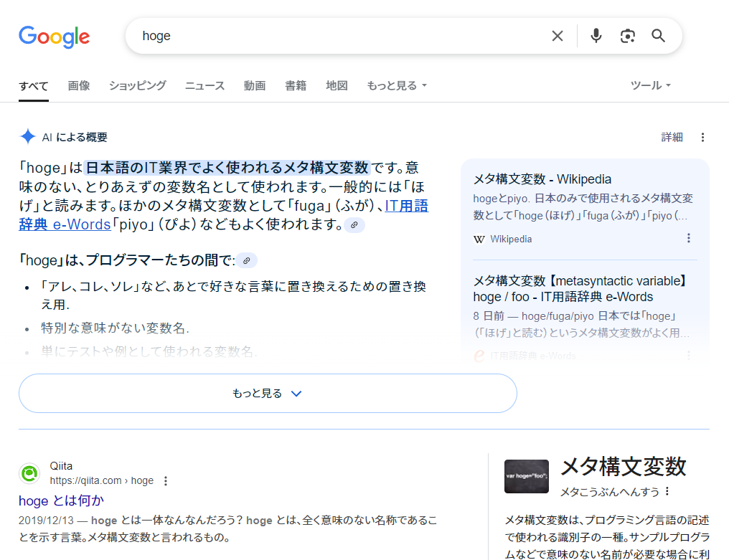Go to the ニュース tab
729x560 pixels.
(205, 85)
